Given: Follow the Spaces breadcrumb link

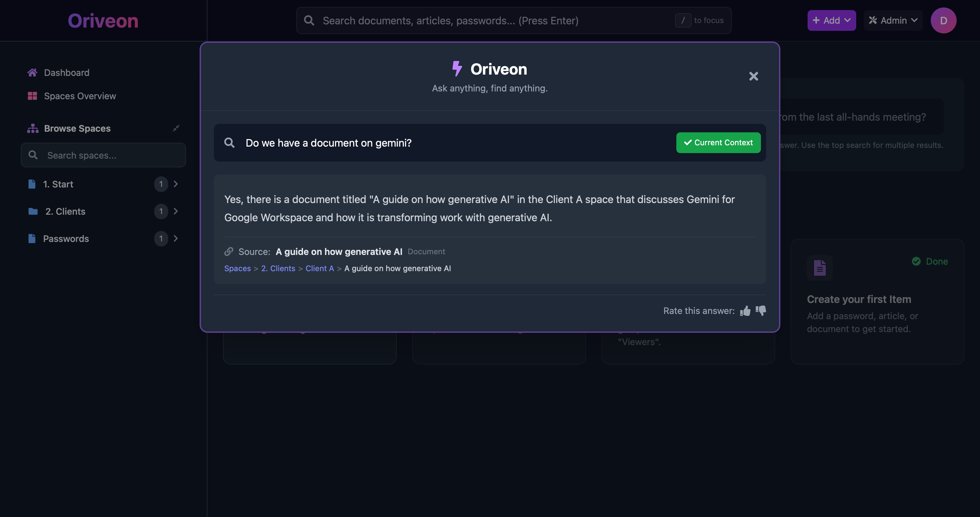Looking at the screenshot, I should coord(238,269).
